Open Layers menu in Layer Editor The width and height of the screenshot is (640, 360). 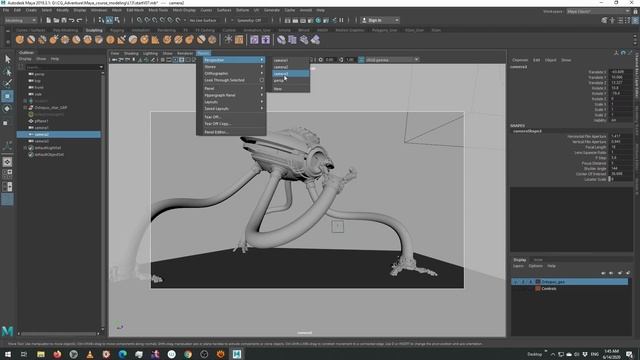pyautogui.click(x=518, y=266)
